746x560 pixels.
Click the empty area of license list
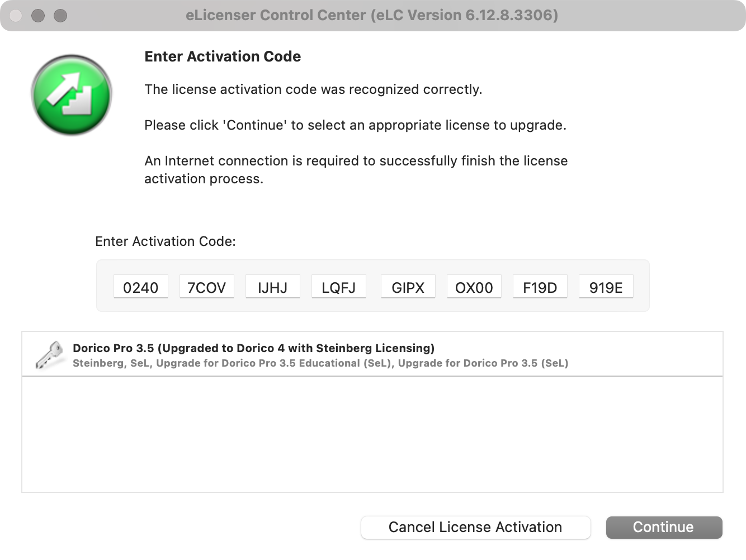pyautogui.click(x=372, y=434)
